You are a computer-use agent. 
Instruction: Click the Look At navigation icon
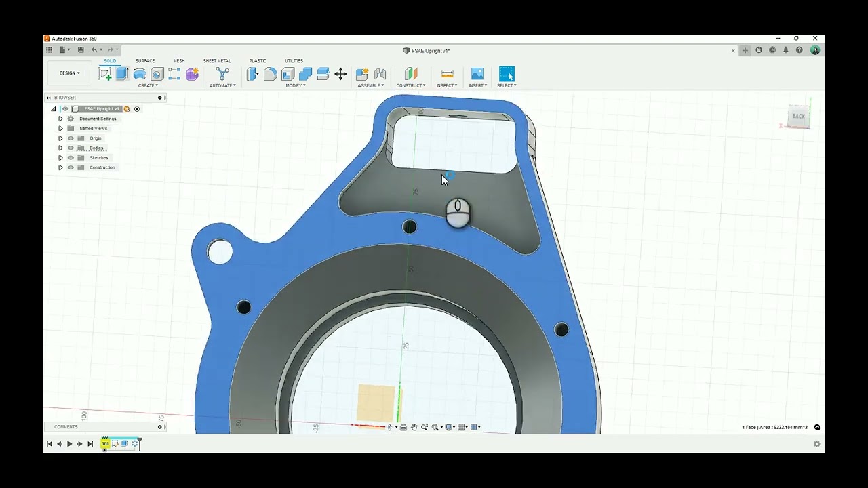(403, 427)
